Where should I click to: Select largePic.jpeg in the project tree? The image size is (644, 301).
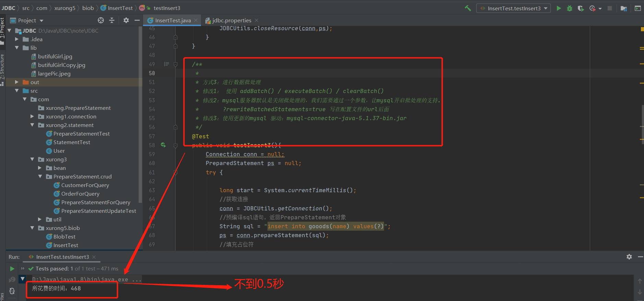(54, 73)
